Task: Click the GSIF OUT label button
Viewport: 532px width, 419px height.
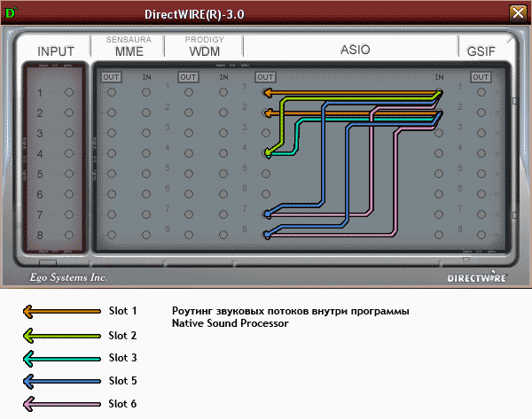Action: [x=481, y=77]
